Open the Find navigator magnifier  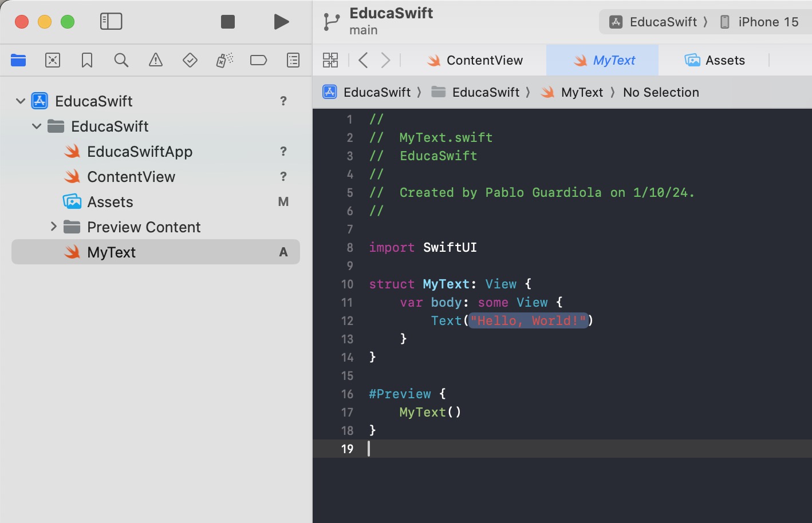121,60
